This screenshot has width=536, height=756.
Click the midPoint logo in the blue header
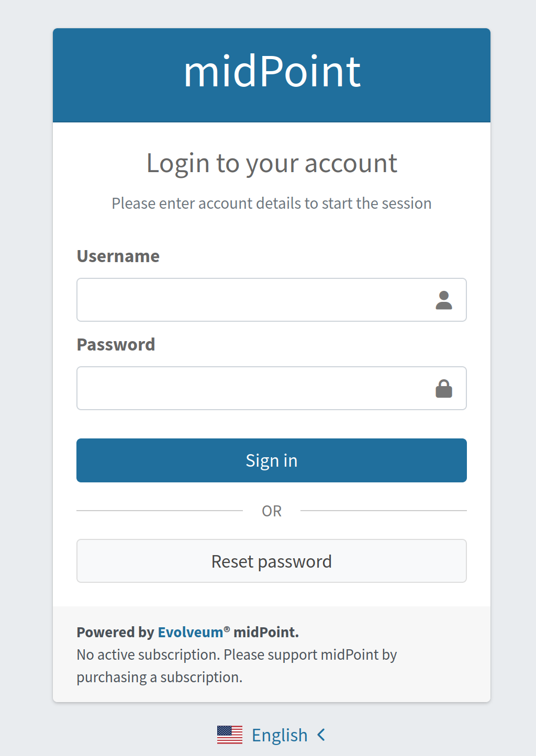pyautogui.click(x=271, y=73)
